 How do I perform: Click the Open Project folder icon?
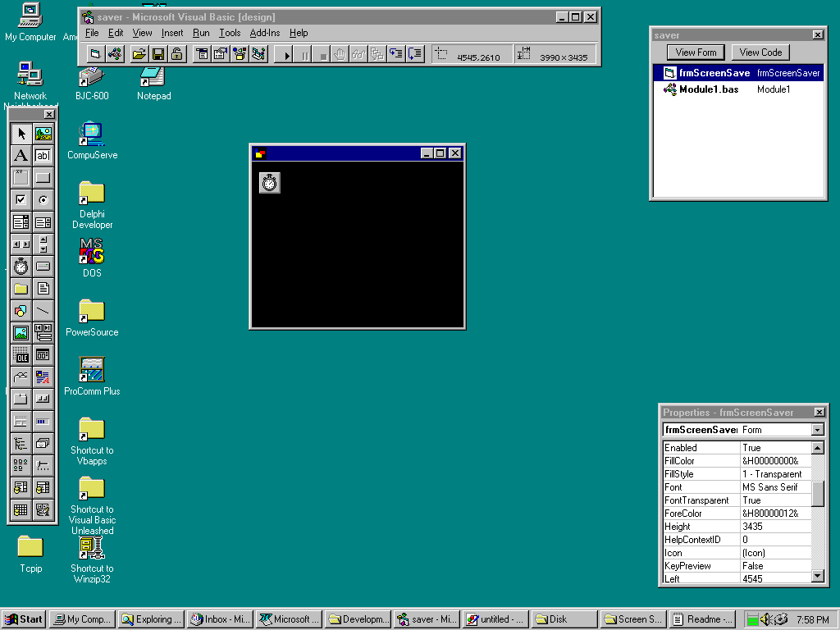coord(139,54)
